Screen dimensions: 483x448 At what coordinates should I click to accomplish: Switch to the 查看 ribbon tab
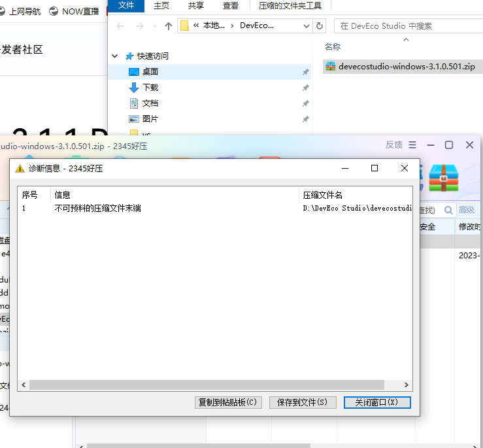[230, 5]
